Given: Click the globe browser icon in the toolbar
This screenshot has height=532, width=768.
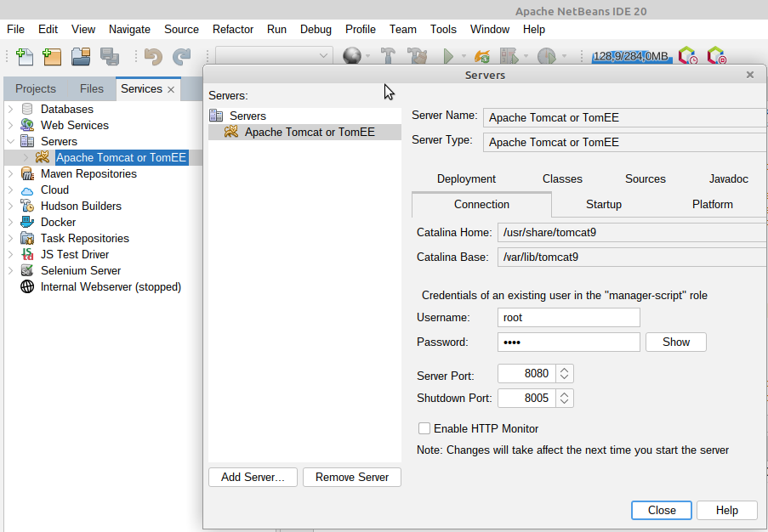Looking at the screenshot, I should [x=351, y=56].
